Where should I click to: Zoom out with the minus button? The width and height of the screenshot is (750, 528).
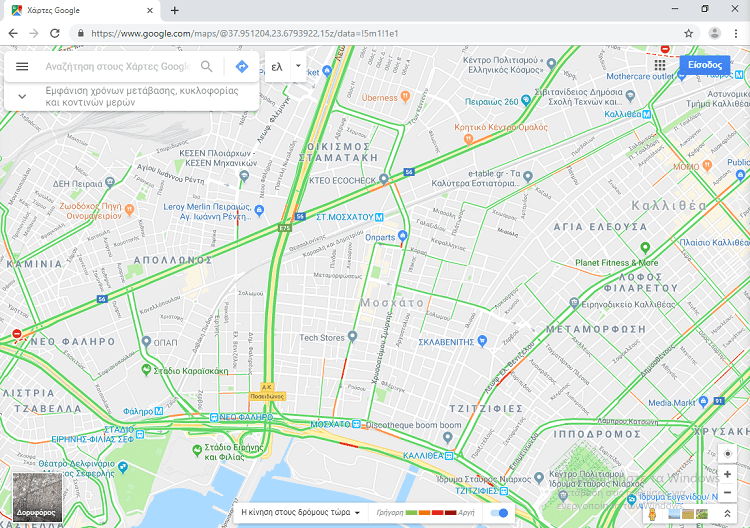(x=728, y=493)
